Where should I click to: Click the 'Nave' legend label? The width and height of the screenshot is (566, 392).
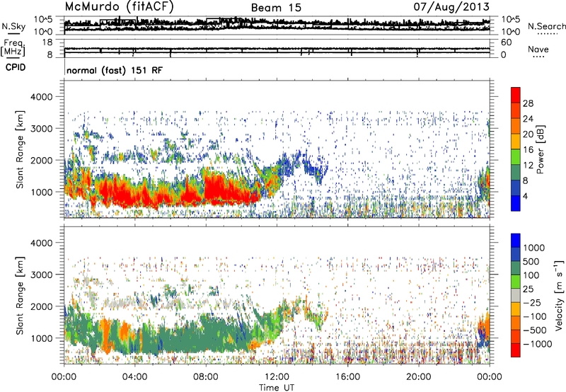tap(538, 49)
